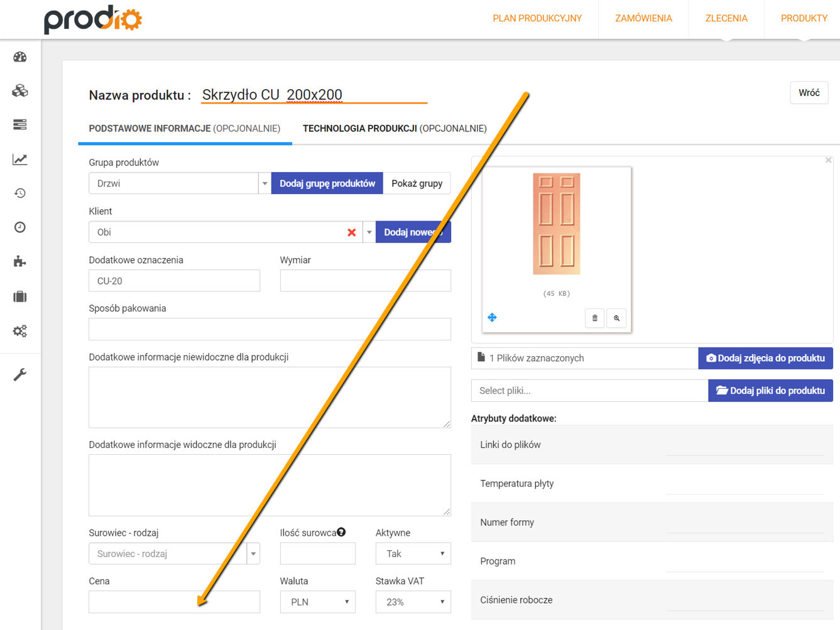
Task: Open history using the clock-arrow icon
Action: (20, 193)
